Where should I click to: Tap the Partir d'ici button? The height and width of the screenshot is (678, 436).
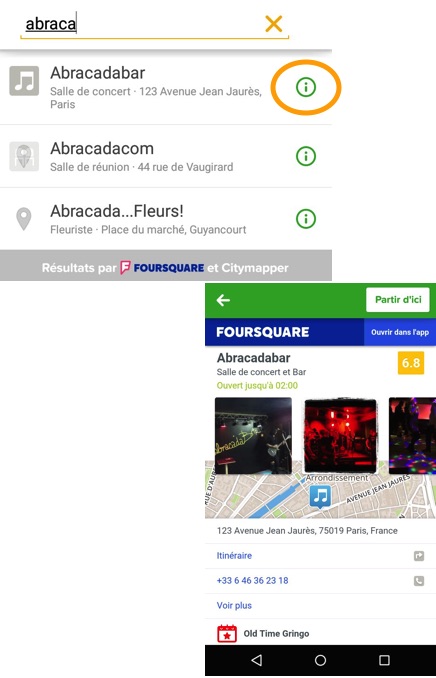(x=398, y=300)
